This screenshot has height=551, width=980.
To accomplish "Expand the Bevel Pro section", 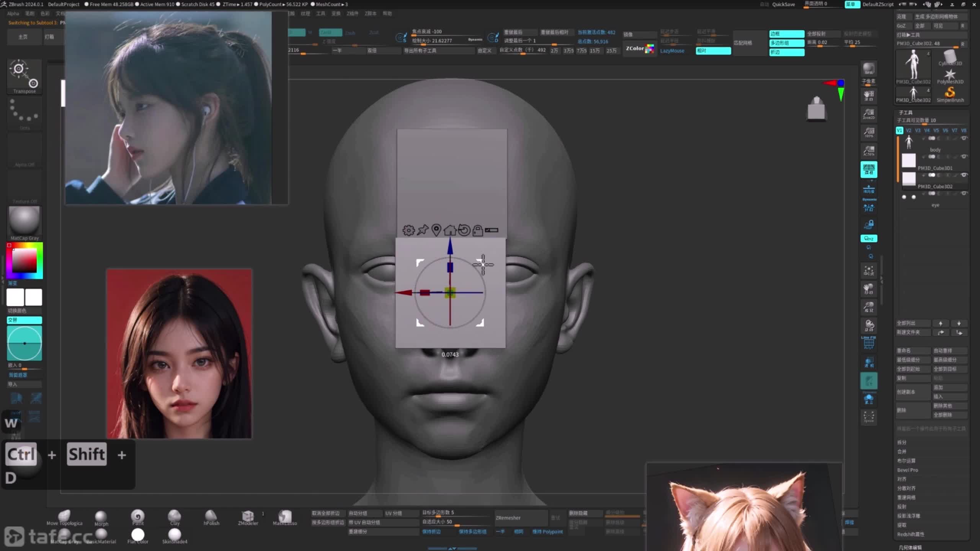I will point(907,470).
